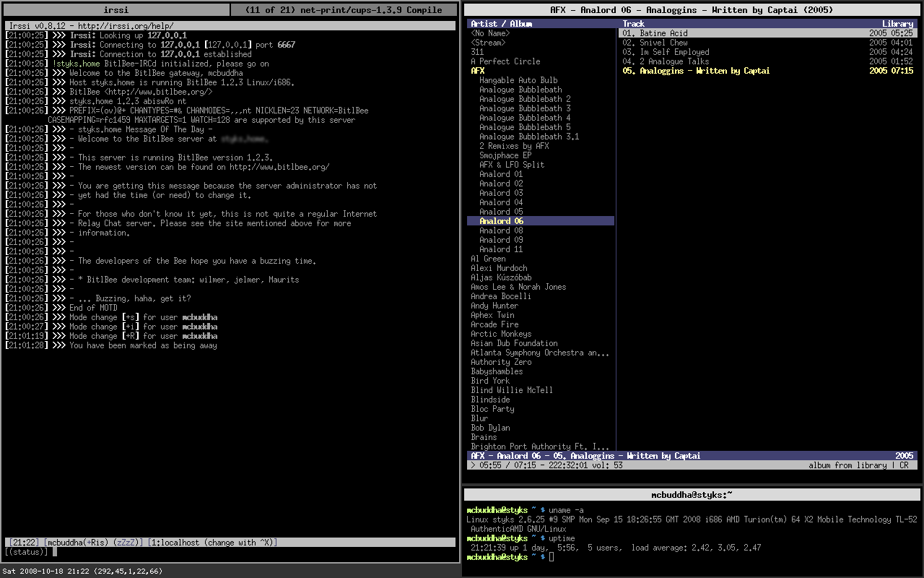
Task: Click the mcbuddha(+Ris) nick in irssi statusbar
Action: [x=77, y=542]
